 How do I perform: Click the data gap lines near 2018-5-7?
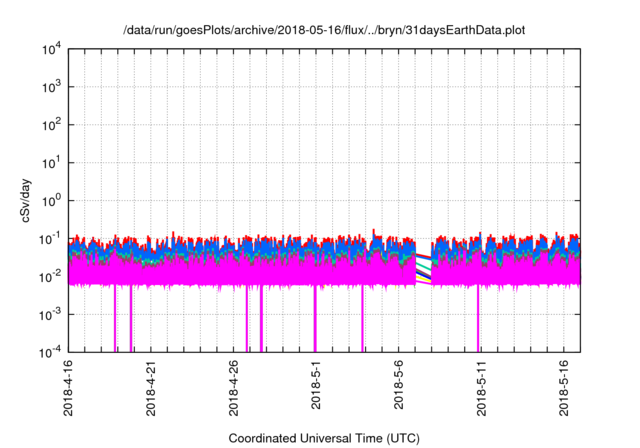424,269
